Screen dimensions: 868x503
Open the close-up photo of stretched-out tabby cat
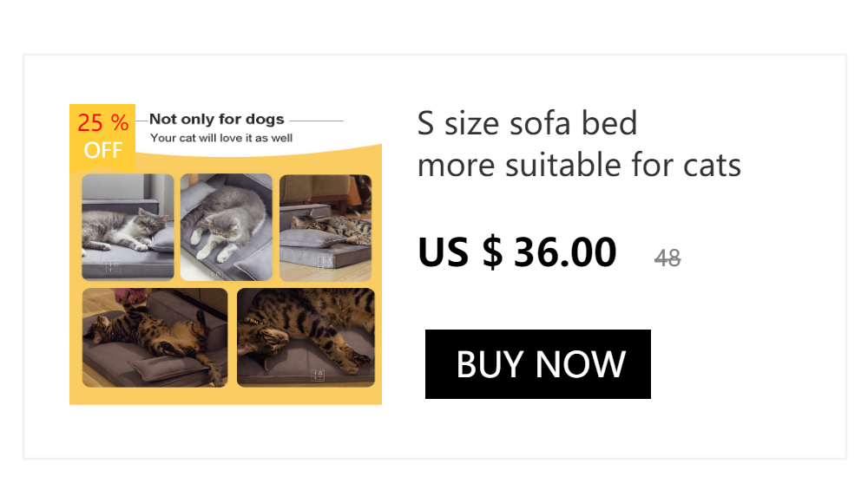pos(306,337)
